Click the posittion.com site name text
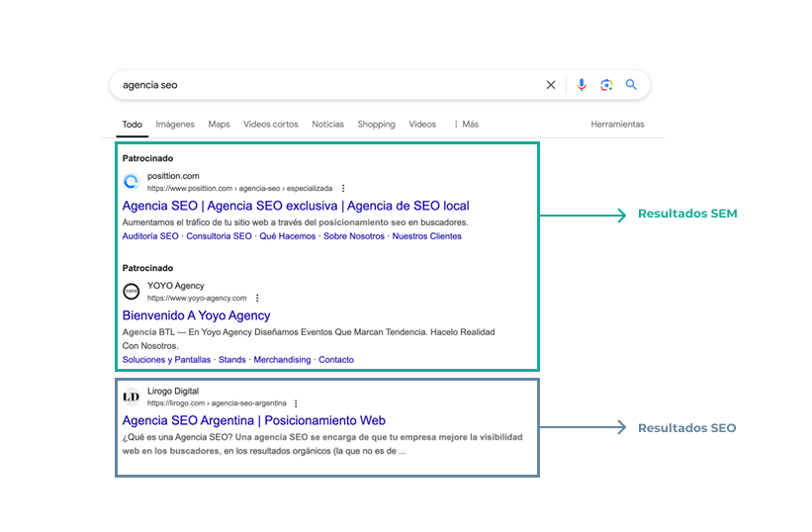This screenshot has width=812, height=532. (x=173, y=176)
